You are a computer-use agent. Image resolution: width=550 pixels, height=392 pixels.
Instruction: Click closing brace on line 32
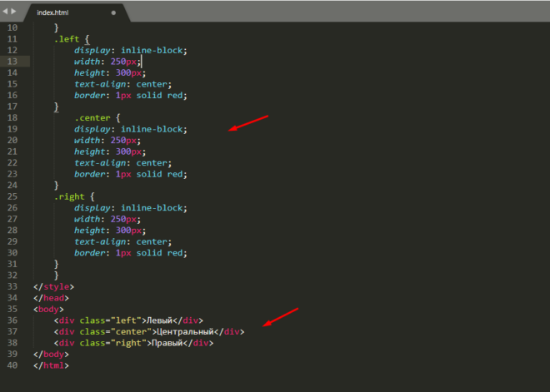(x=57, y=275)
